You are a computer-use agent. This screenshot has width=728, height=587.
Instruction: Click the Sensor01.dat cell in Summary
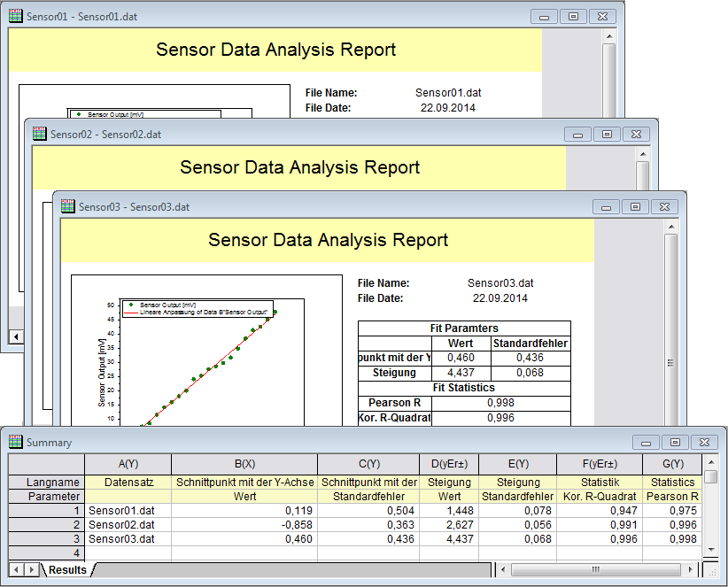[128, 511]
